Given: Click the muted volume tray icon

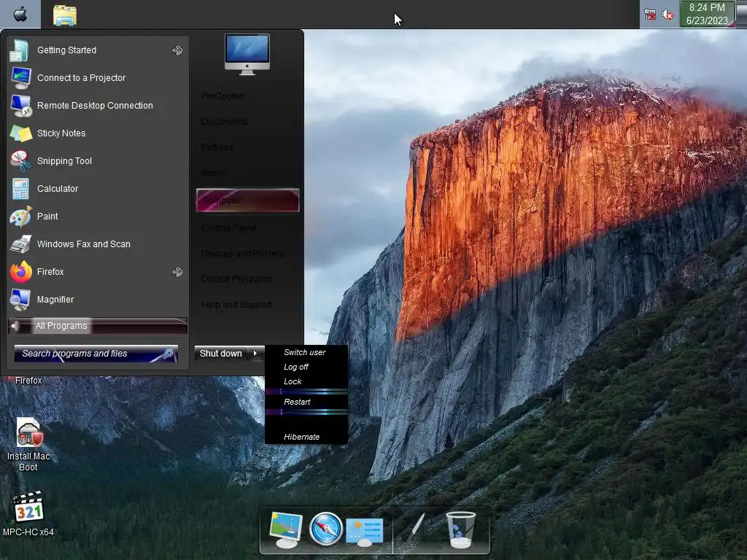Looking at the screenshot, I should 668,15.
